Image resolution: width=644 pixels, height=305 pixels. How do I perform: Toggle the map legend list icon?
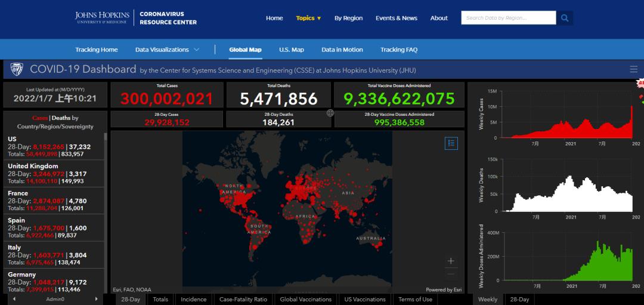(451, 143)
